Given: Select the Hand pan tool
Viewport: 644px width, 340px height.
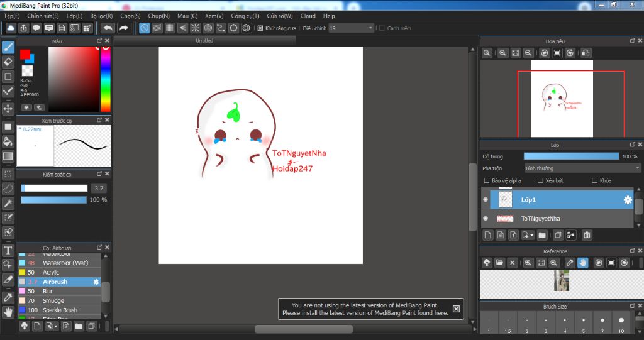Looking at the screenshot, I should pos(8,312).
